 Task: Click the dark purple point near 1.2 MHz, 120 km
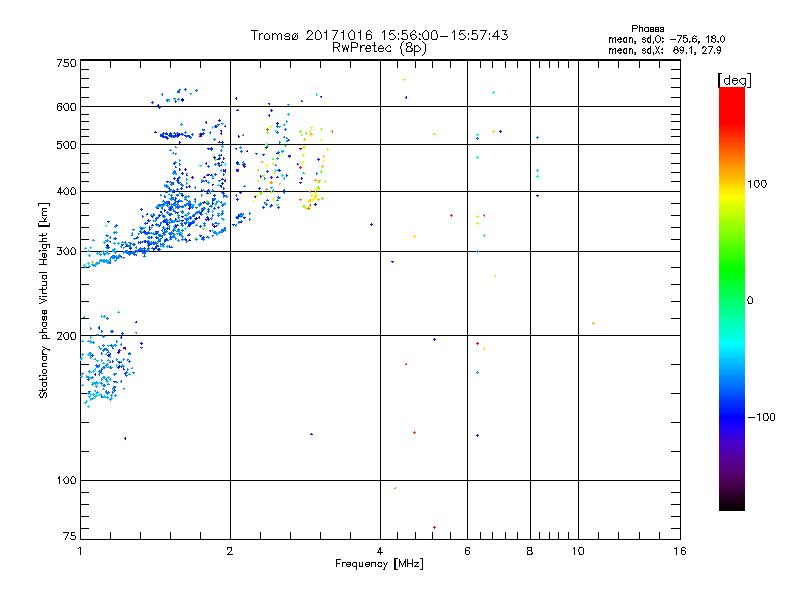125,438
